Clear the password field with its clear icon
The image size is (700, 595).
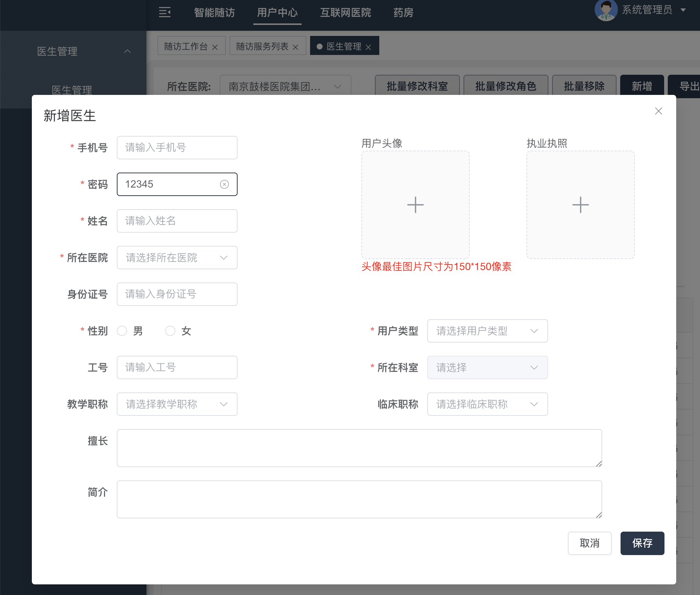(x=224, y=184)
